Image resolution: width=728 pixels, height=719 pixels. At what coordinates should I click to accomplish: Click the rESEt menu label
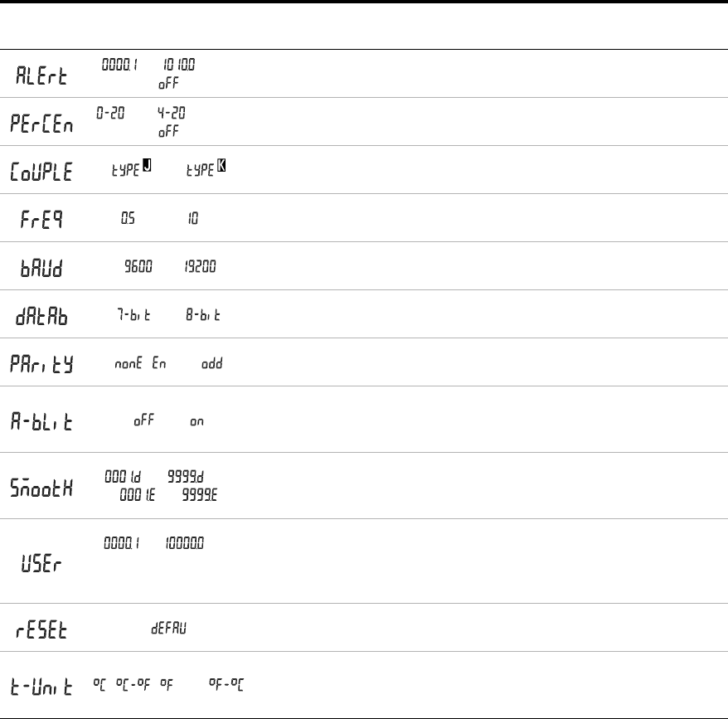pos(41,630)
